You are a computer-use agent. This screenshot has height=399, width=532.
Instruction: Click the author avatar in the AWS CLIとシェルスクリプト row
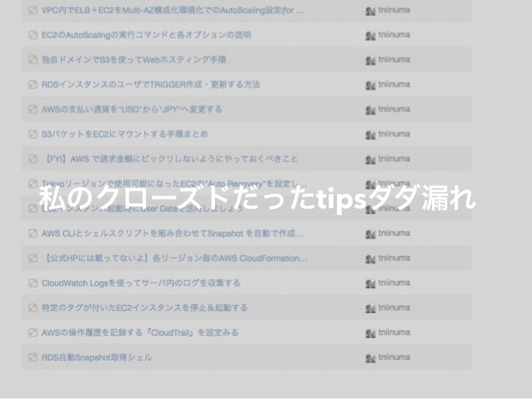point(370,234)
